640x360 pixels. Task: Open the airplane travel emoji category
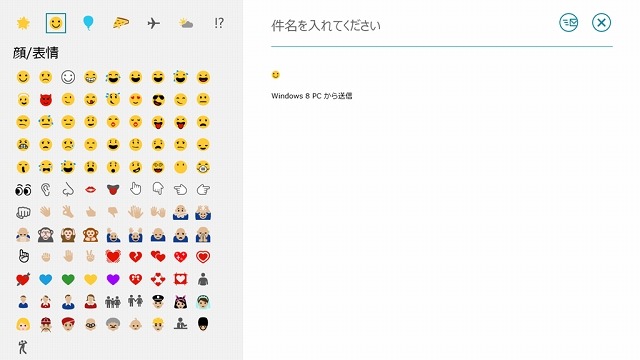point(153,23)
